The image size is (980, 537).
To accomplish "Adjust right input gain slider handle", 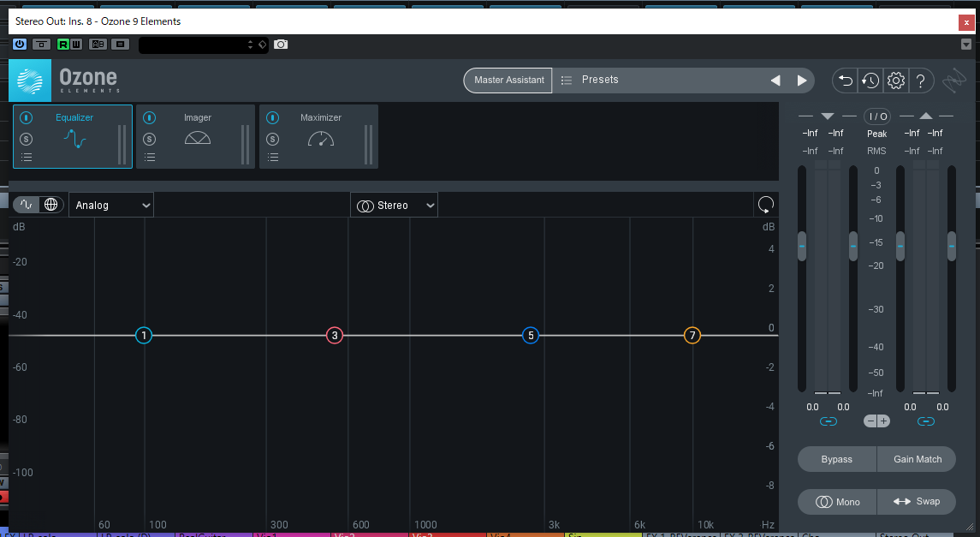I will click(x=853, y=247).
